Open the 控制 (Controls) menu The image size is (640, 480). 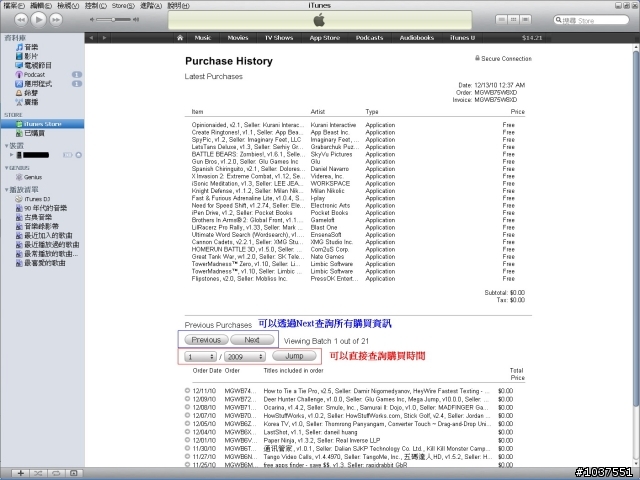(96, 6)
